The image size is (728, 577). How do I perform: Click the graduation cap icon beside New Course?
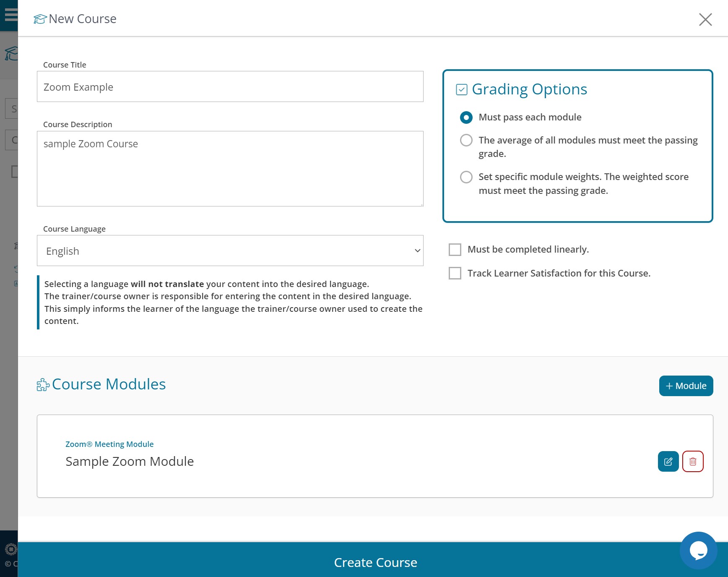pyautogui.click(x=40, y=19)
